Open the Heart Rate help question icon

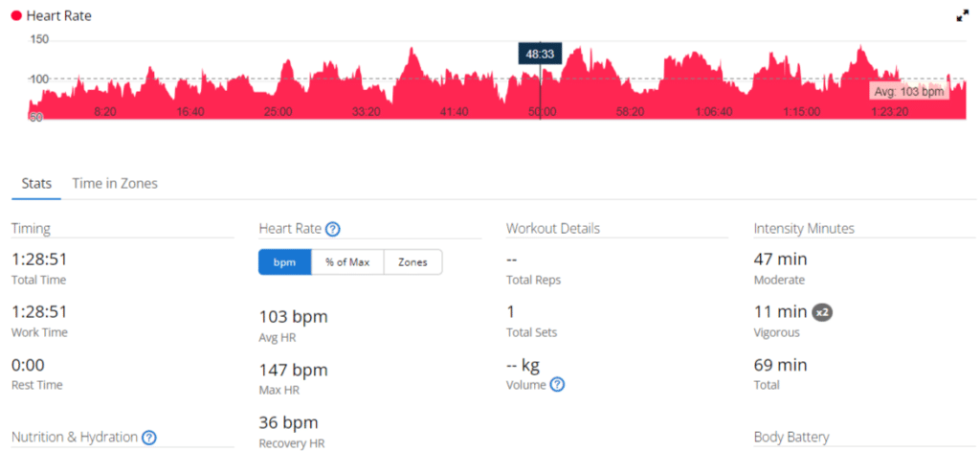[333, 230]
